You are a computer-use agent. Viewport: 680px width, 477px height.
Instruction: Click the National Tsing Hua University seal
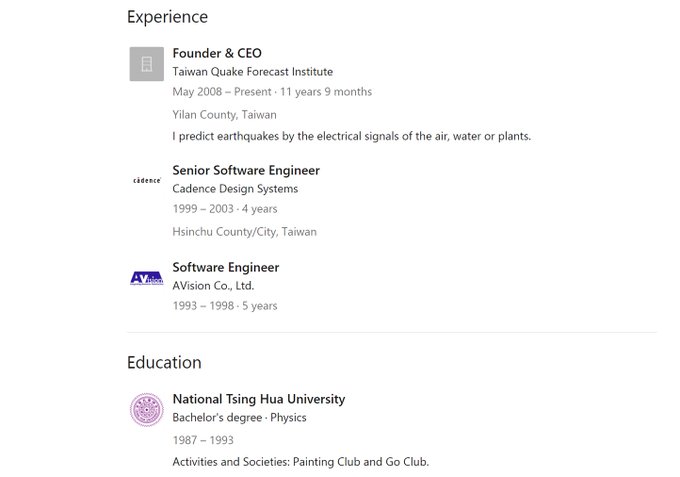point(146,409)
